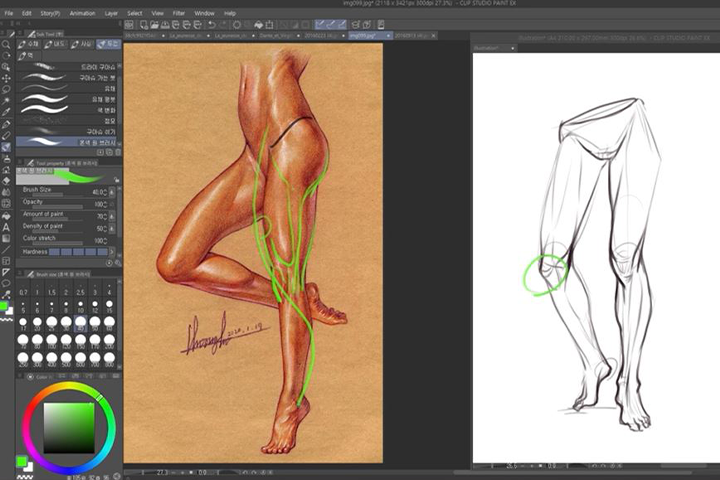The image size is (720, 480).
Task: Click the New document icon
Action: (144, 25)
